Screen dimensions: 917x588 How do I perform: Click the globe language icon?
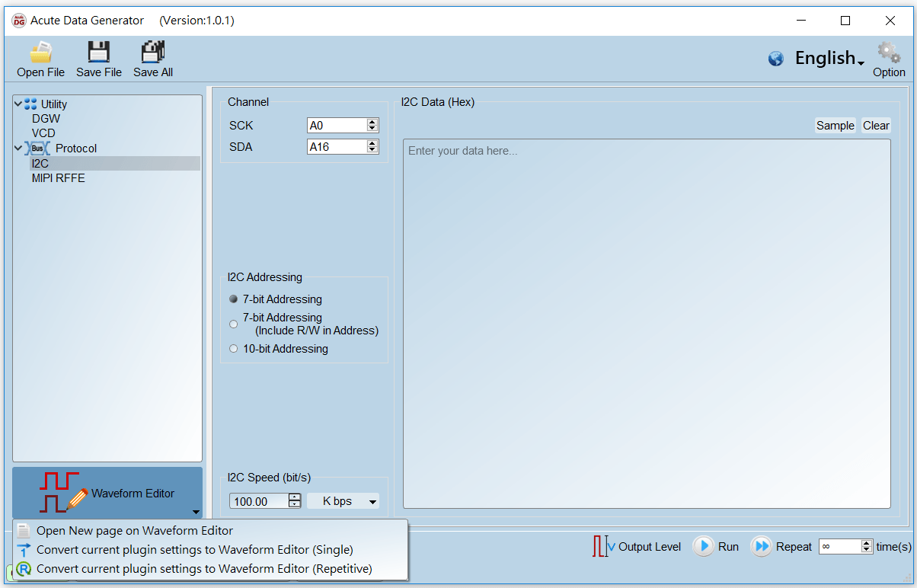coord(775,57)
